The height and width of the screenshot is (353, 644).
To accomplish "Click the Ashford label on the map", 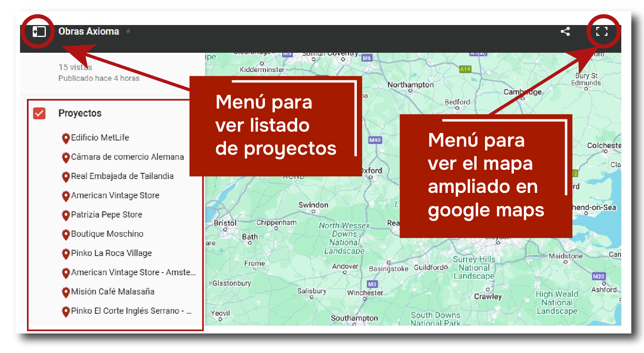I will [x=604, y=290].
